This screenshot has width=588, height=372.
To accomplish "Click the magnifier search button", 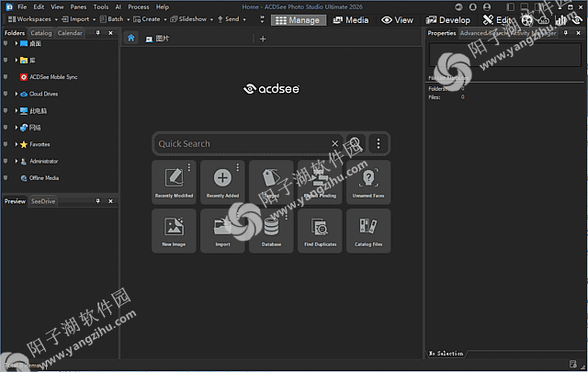I will click(356, 143).
